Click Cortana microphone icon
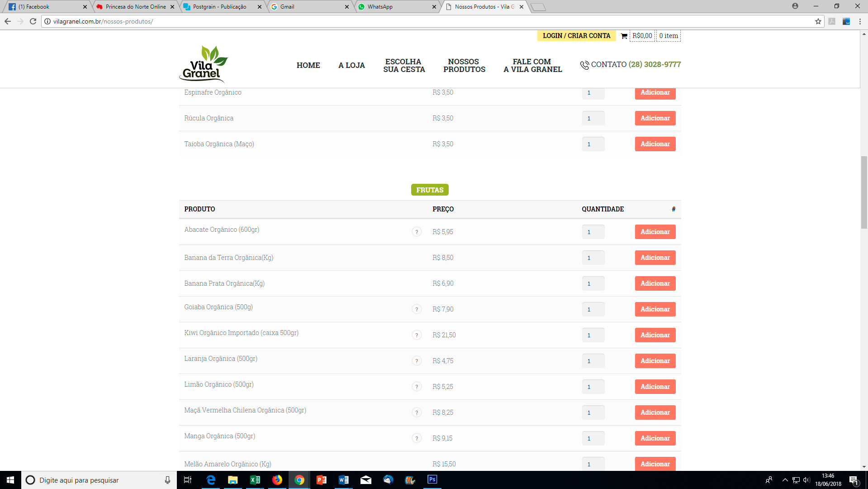 [x=167, y=480]
